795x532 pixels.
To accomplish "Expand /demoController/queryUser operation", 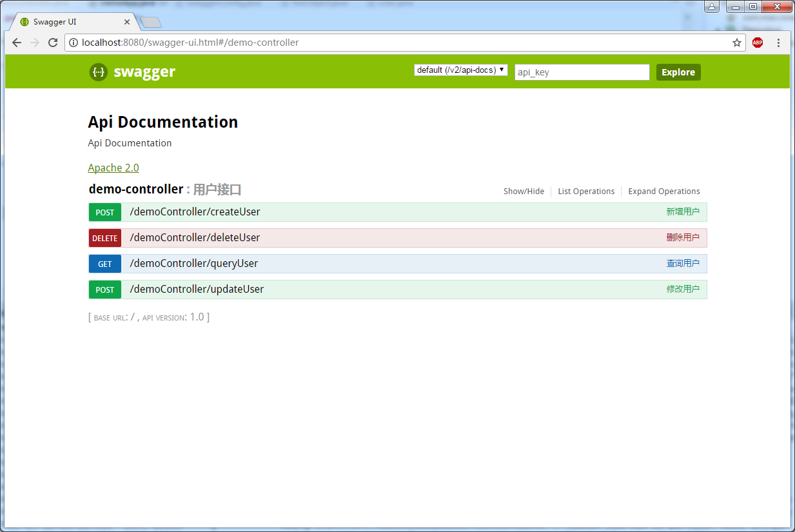I will 194,264.
